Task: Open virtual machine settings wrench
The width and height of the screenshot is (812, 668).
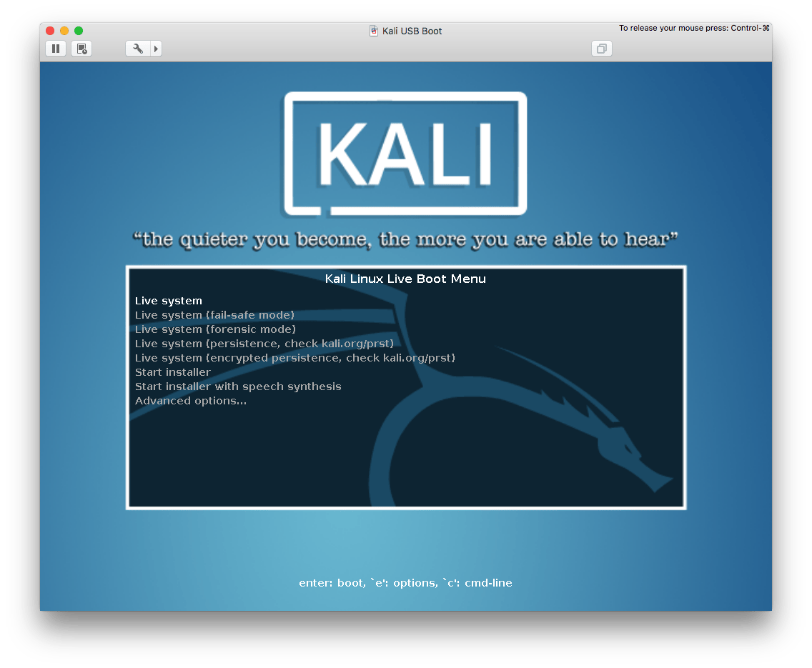Action: pyautogui.click(x=138, y=49)
